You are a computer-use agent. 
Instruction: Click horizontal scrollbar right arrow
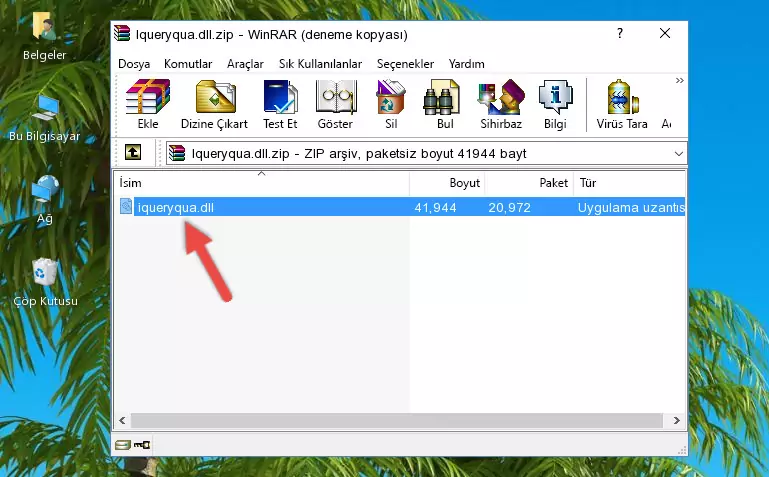pos(676,420)
